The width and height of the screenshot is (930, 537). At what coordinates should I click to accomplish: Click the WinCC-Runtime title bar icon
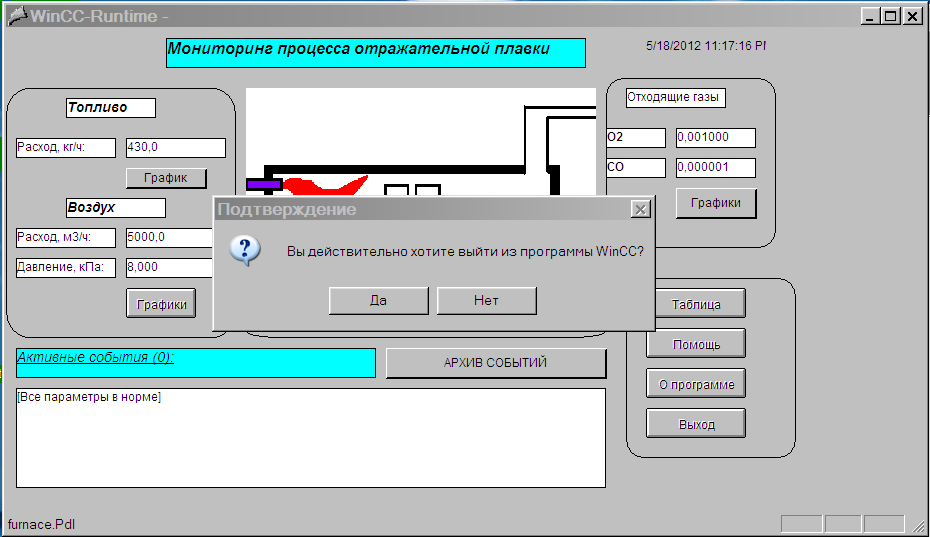tap(18, 15)
